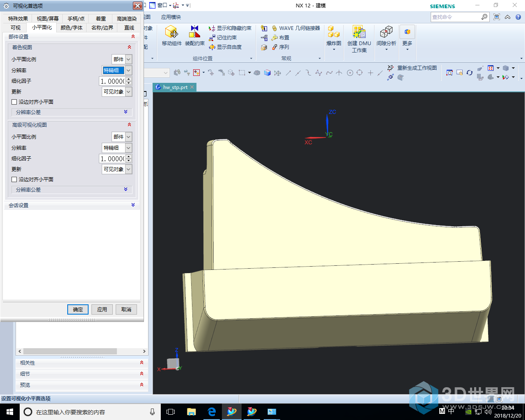
Task: Switch to the 可视 tab
Action: [x=16, y=28]
